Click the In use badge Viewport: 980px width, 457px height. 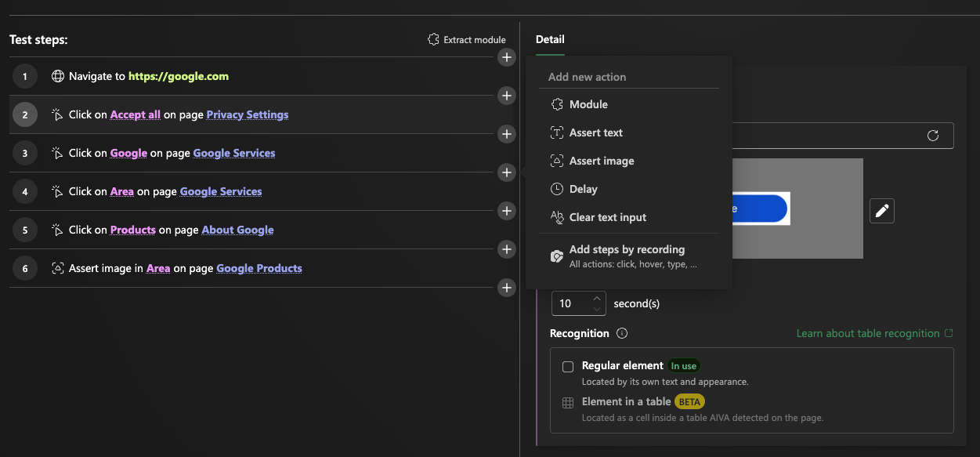[x=683, y=366]
